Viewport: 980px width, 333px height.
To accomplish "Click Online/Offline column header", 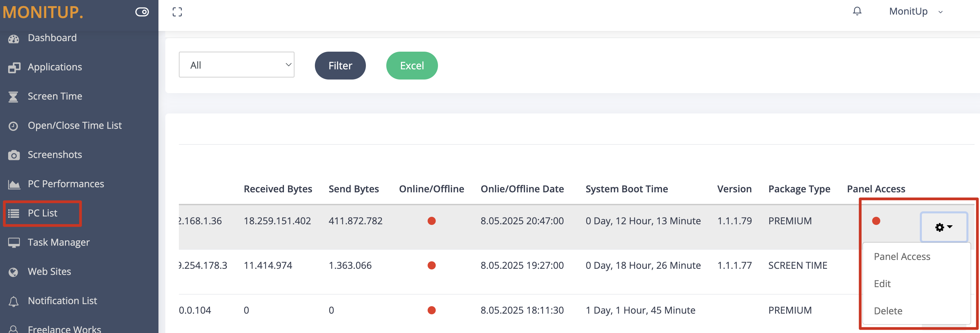I will (431, 189).
